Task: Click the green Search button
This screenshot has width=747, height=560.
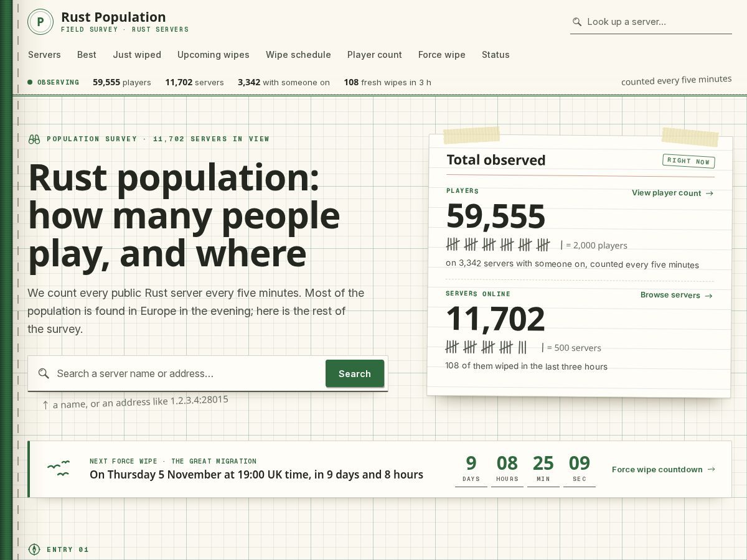Action: (355, 373)
